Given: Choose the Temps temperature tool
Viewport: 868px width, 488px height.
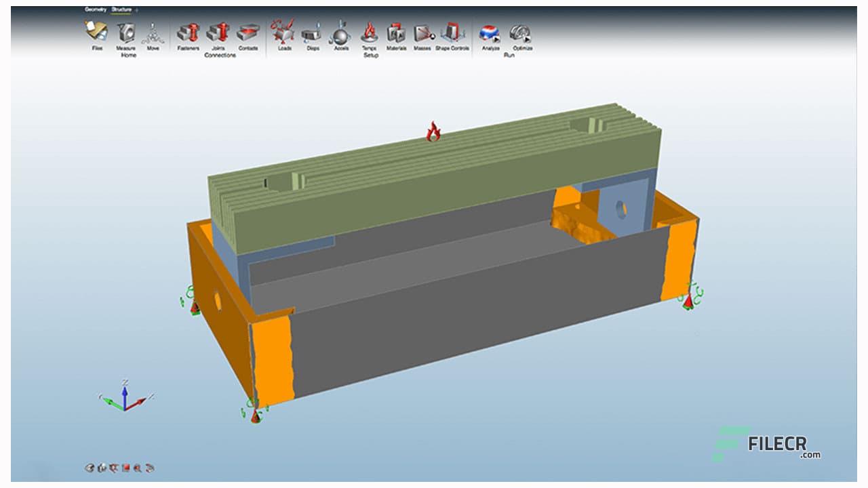Looking at the screenshot, I should [370, 33].
